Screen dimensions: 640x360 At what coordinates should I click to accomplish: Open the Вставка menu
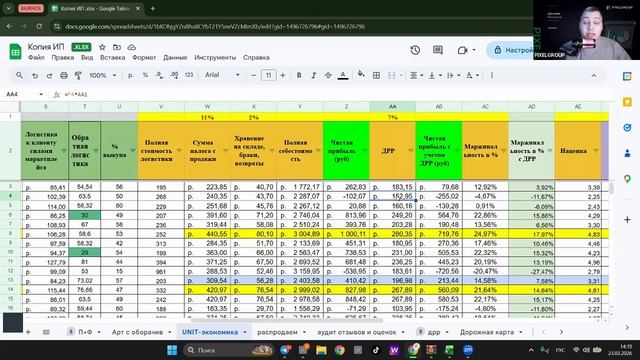113,58
